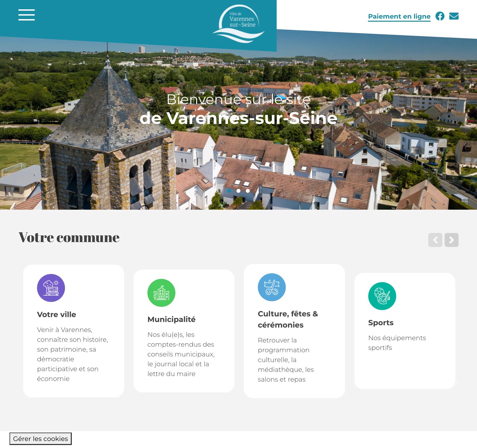
Task: Open the Votre ville card title
Action: [56, 314]
